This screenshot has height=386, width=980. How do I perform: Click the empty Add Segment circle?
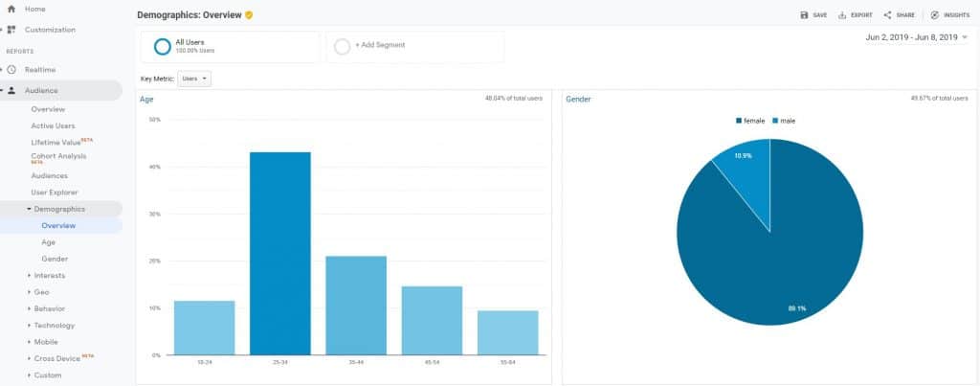342,47
